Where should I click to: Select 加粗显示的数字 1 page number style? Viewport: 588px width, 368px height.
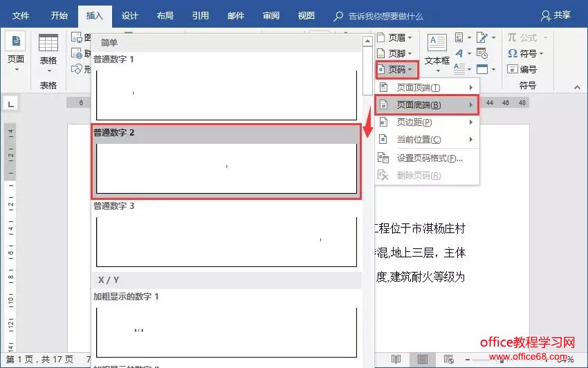(x=226, y=325)
